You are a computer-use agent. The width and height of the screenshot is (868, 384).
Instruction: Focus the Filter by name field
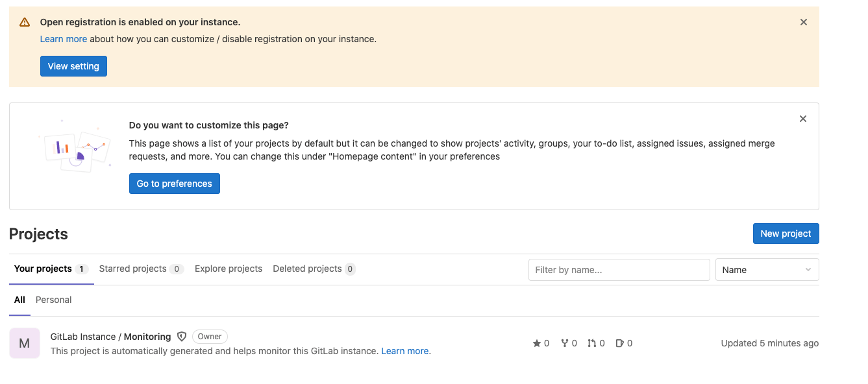[x=619, y=270]
